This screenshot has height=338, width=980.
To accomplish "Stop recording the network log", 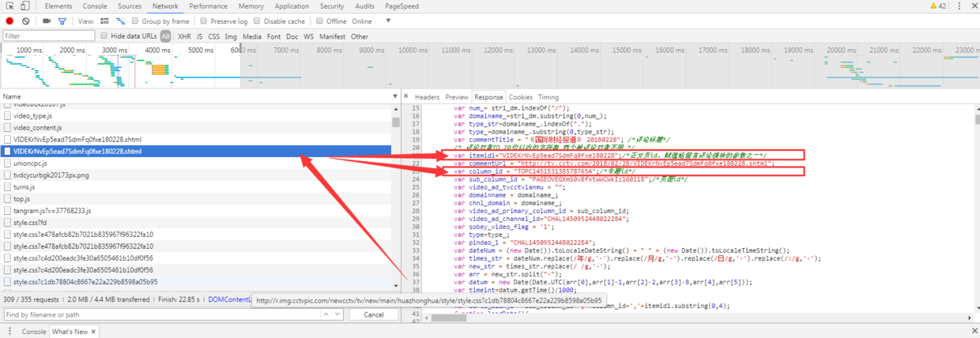I will tap(9, 21).
